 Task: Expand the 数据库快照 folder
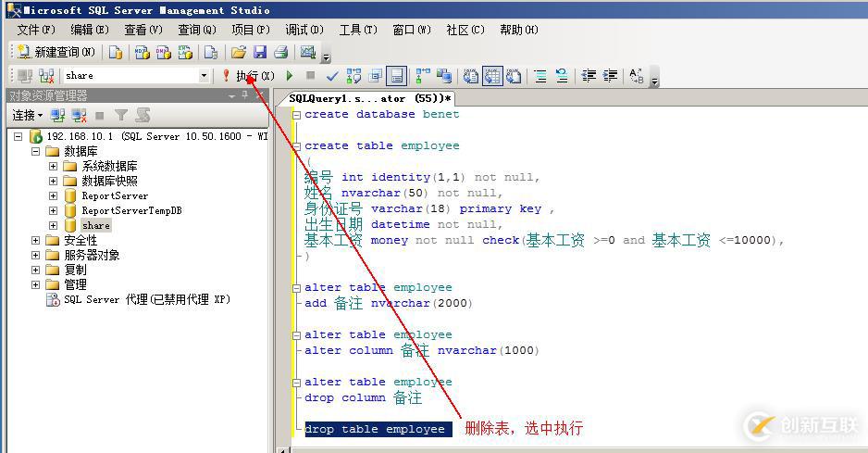[53, 181]
